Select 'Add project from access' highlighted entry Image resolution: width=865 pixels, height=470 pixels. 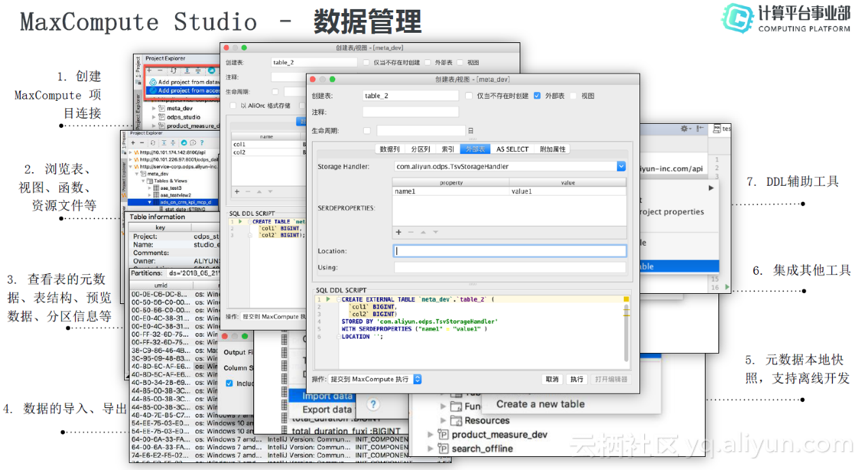coord(184,90)
